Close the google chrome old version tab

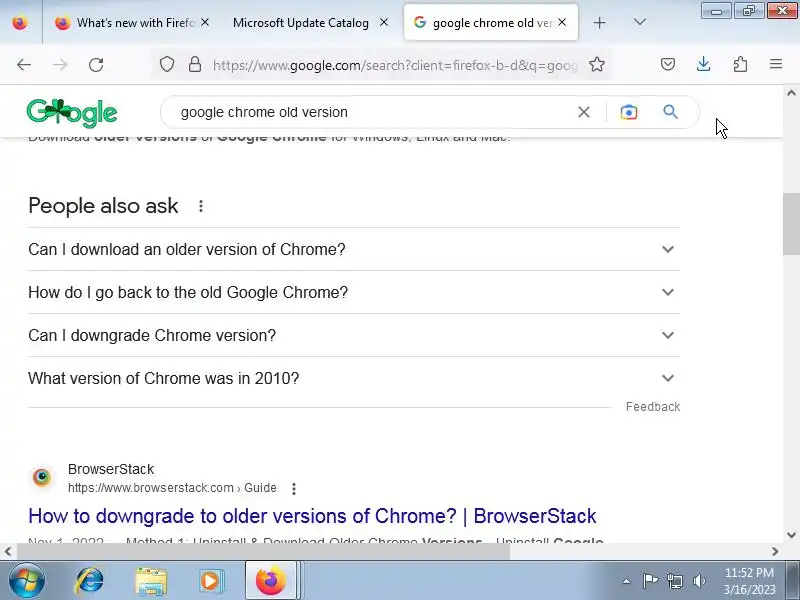pos(562,22)
